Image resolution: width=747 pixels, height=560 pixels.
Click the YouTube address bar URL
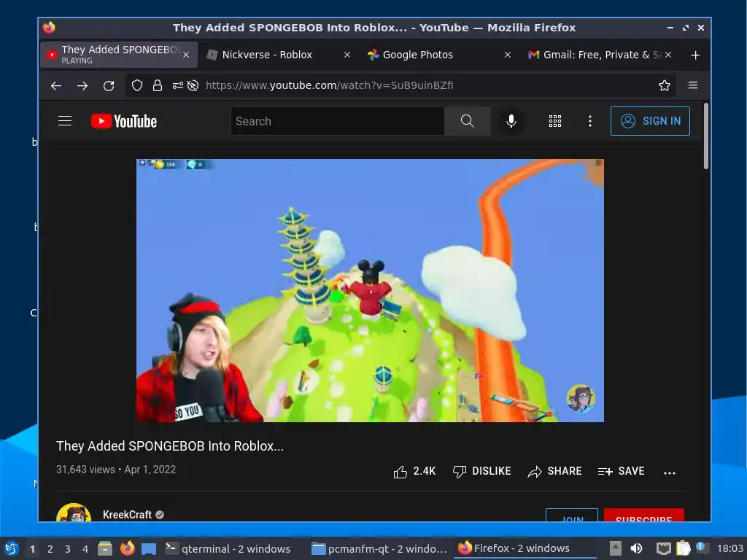(329, 86)
